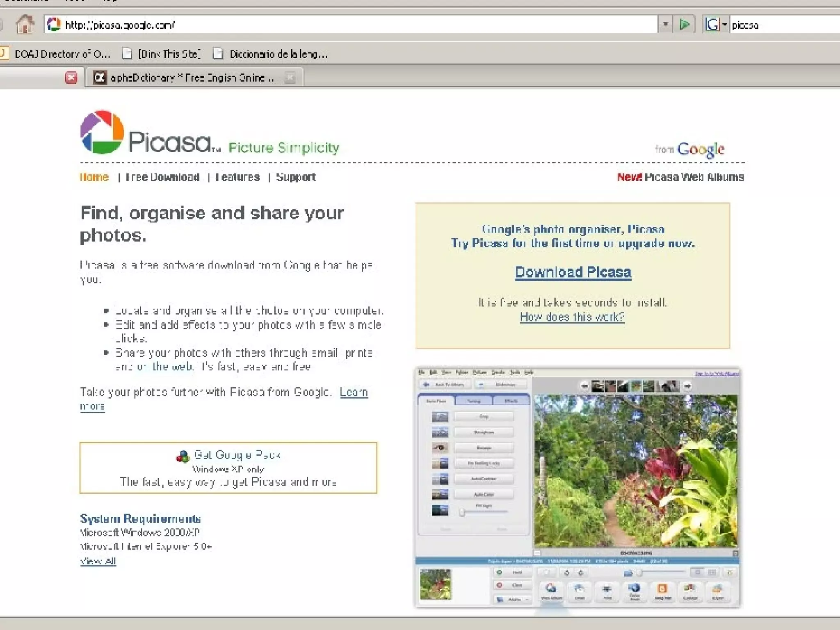
Task: Click the Picasa favicon in address bar
Action: click(x=54, y=25)
